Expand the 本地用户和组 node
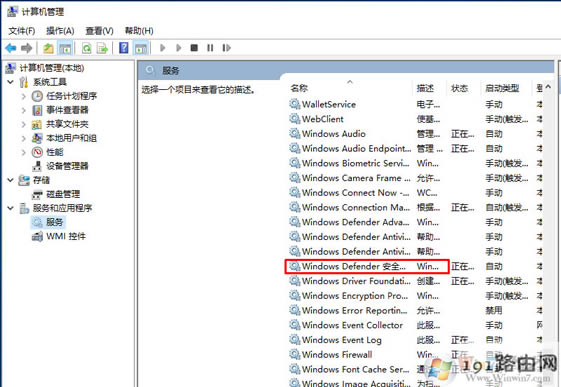This screenshot has width=561, height=387. pos(24,138)
